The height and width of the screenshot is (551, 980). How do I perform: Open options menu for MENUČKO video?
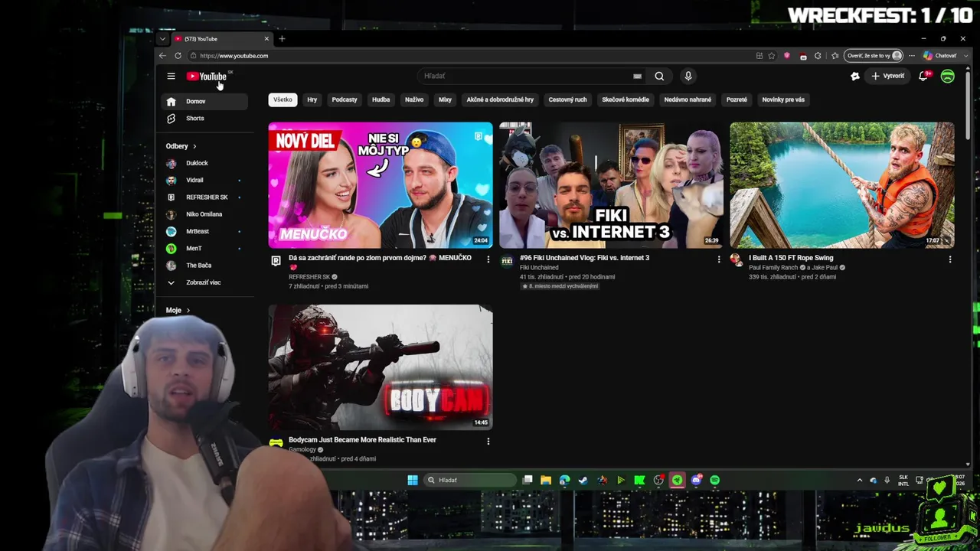488,259
